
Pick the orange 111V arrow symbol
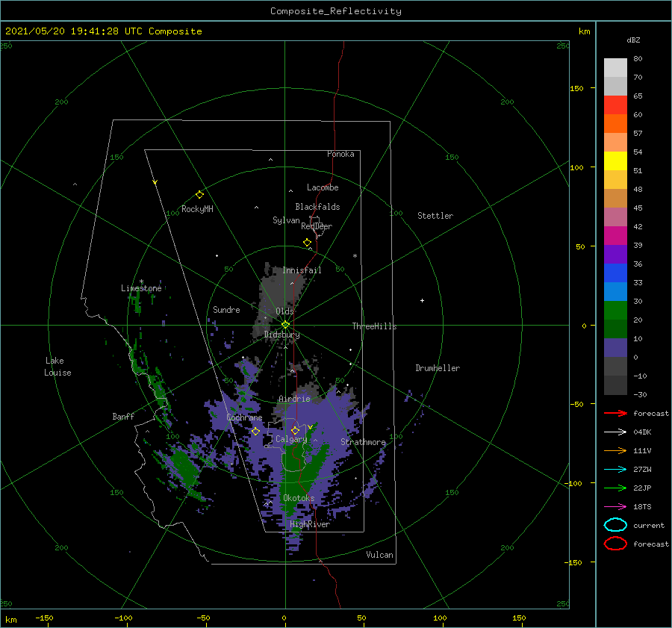tap(615, 450)
